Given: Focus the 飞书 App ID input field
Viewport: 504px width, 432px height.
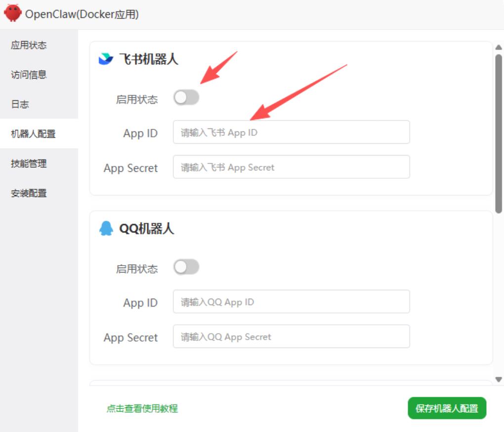Looking at the screenshot, I should pyautogui.click(x=291, y=132).
